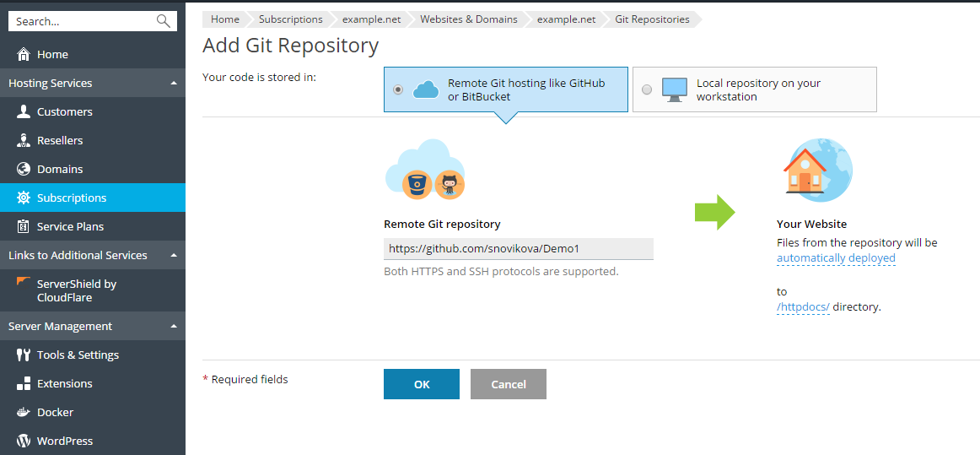
Task: Click the Resellers icon in sidebar
Action: coord(24,141)
